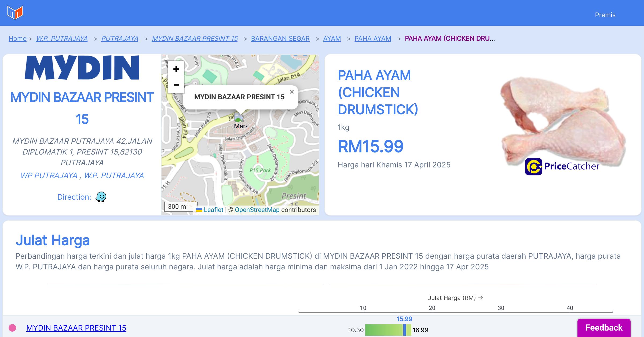Open W.P. PUTRAJAYA breadcrumb link
Image resolution: width=644 pixels, height=337 pixels.
tap(62, 39)
